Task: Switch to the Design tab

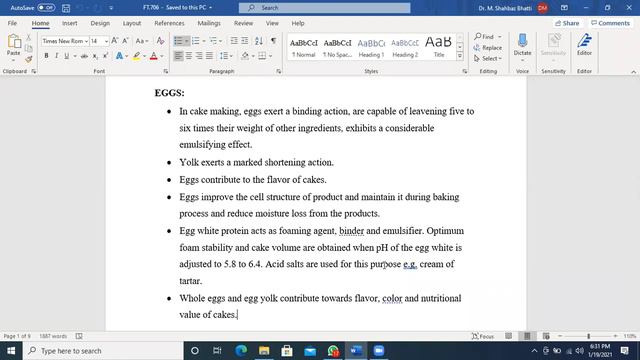Action: pos(100,23)
